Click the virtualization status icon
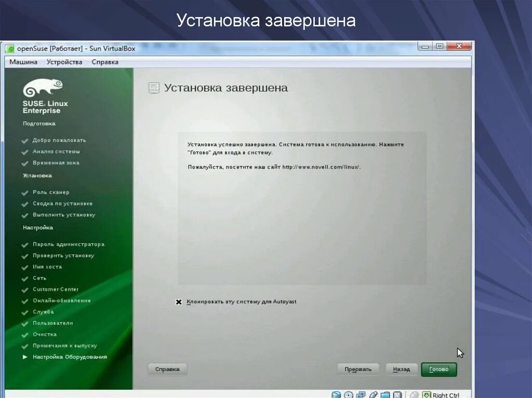This screenshot has width=532, height=398. tap(397, 395)
